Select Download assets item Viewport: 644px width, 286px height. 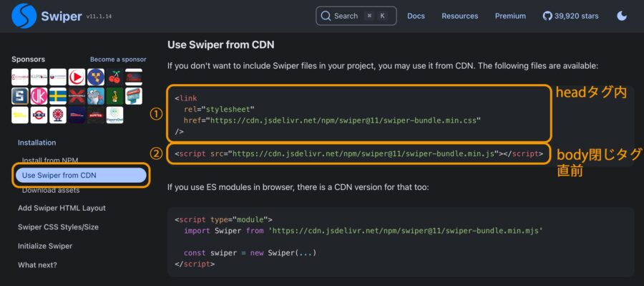pos(51,190)
